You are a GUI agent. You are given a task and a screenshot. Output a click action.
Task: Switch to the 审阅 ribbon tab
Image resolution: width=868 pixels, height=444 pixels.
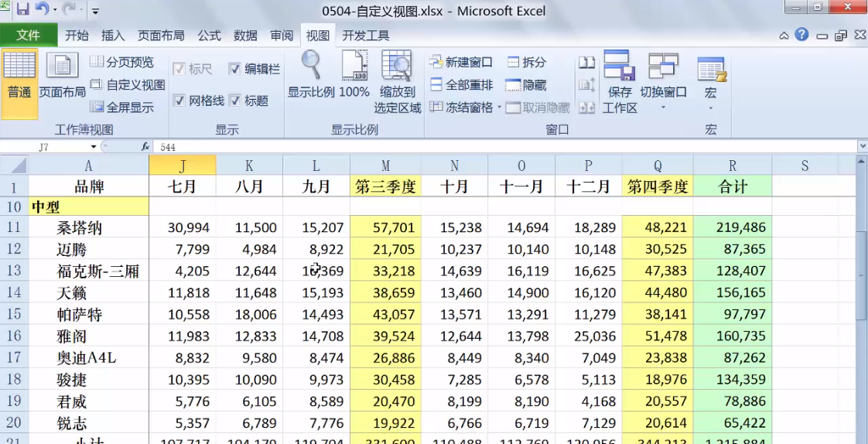coord(282,36)
